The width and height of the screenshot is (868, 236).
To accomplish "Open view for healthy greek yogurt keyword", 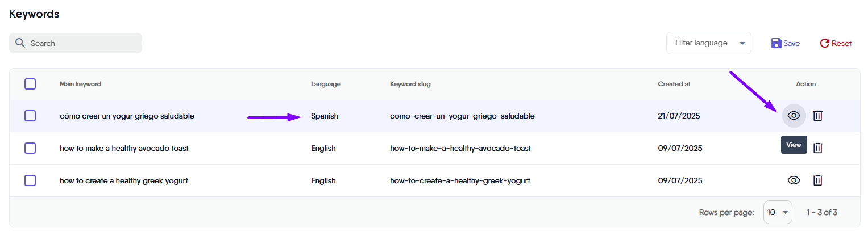I will (794, 180).
